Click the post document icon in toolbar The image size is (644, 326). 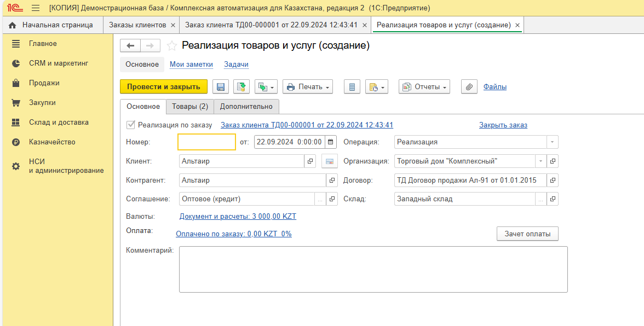(242, 87)
